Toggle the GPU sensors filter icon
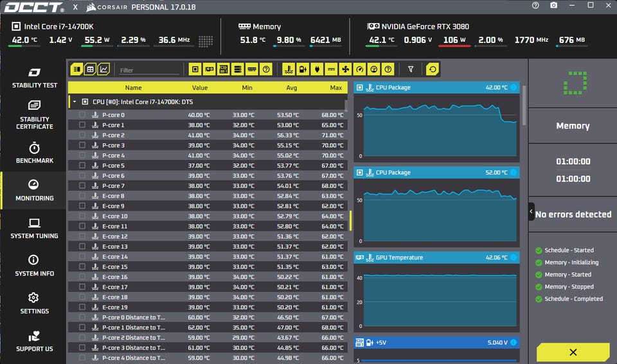 210,69
